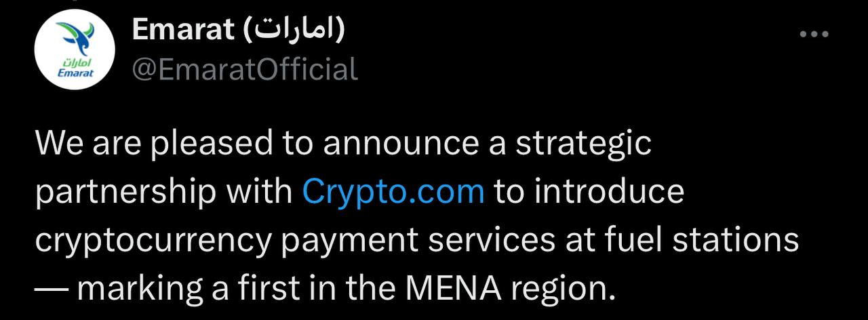Viewport: 868px width, 320px height.
Task: Open the three-dot more options menu
Action: [814, 35]
